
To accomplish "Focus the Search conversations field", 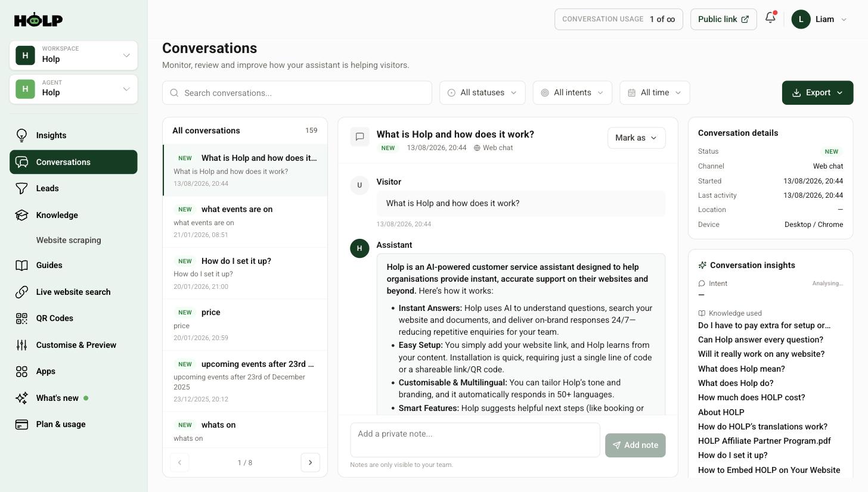I will click(x=297, y=93).
